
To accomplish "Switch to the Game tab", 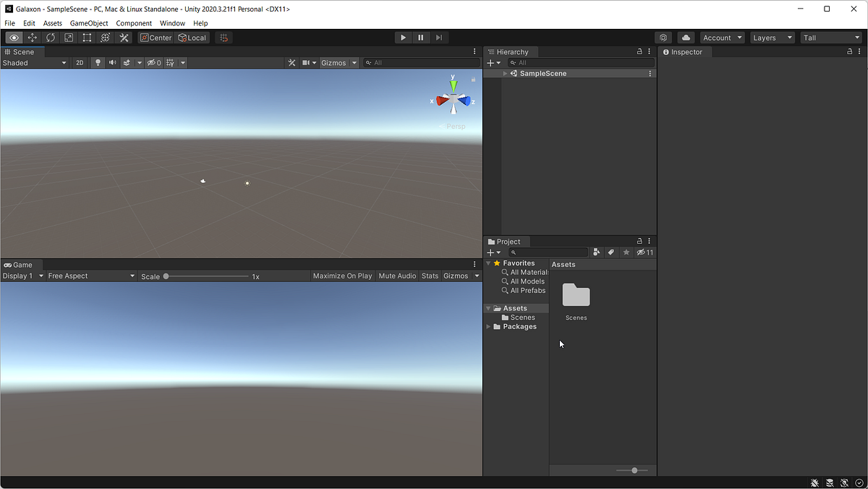I will click(x=22, y=264).
